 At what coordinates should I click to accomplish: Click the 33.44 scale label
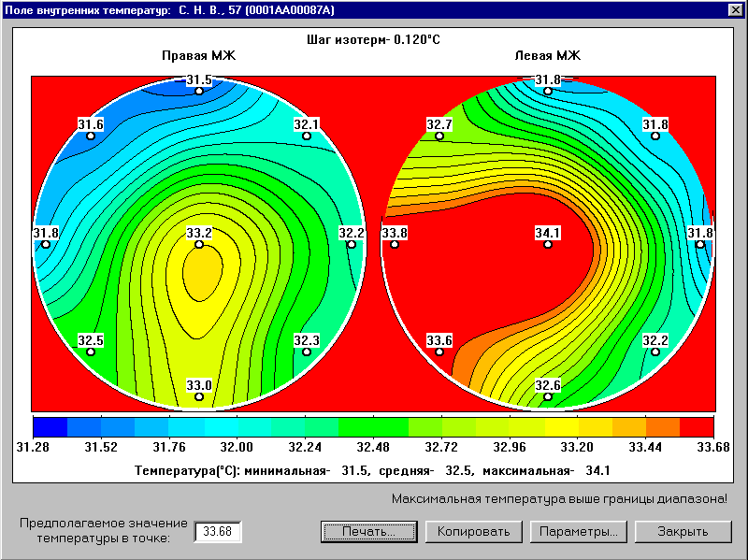point(645,447)
